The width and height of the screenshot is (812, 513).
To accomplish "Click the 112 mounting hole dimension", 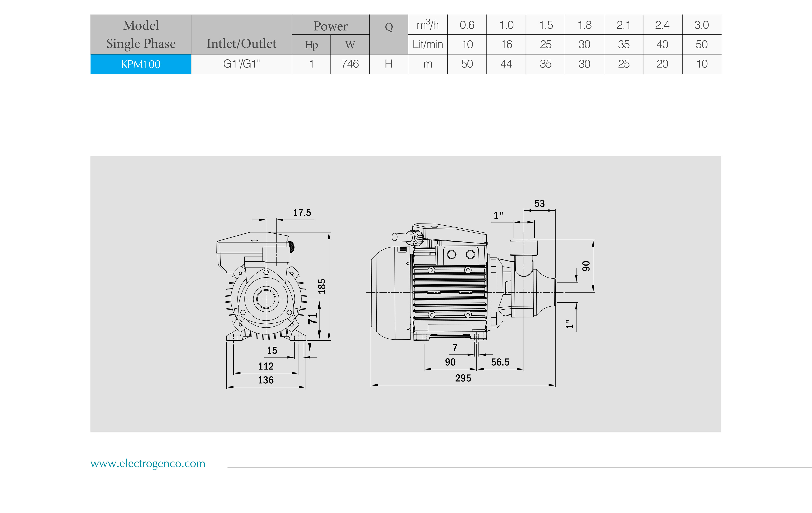I will click(x=266, y=366).
